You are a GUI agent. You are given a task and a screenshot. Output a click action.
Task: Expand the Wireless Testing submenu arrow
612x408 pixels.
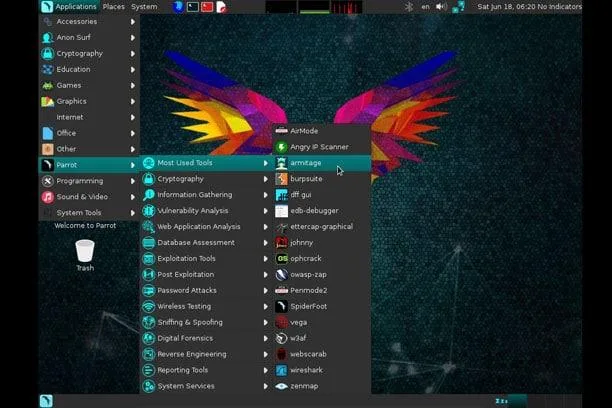(x=265, y=306)
